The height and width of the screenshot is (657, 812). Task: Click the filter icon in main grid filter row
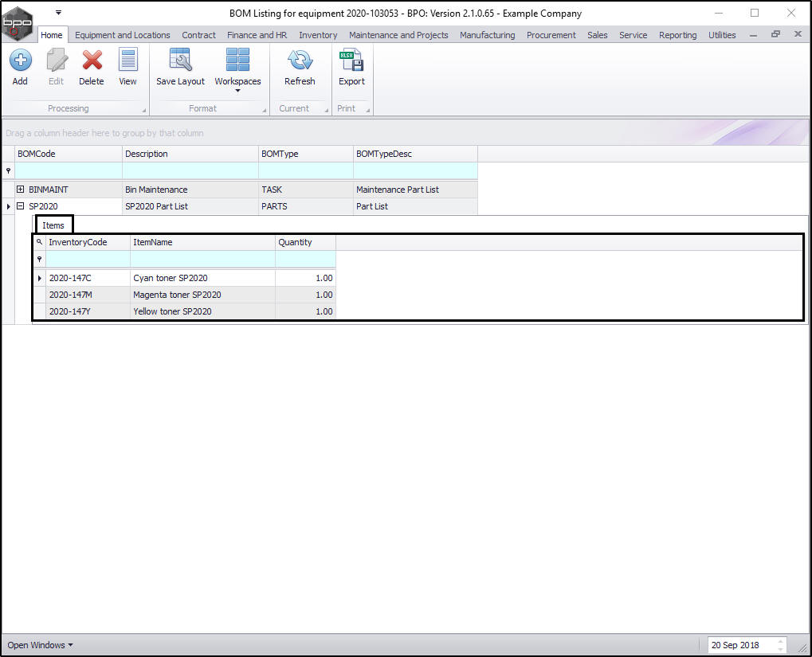9,171
